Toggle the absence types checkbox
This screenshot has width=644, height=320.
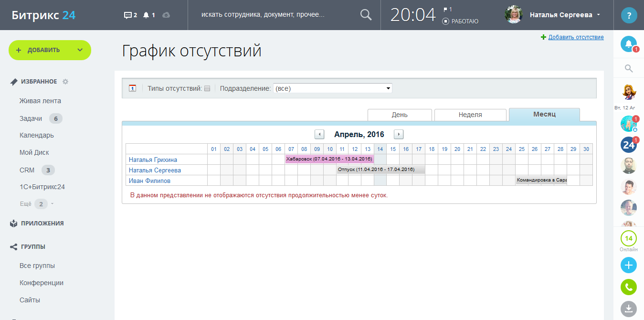coord(207,88)
